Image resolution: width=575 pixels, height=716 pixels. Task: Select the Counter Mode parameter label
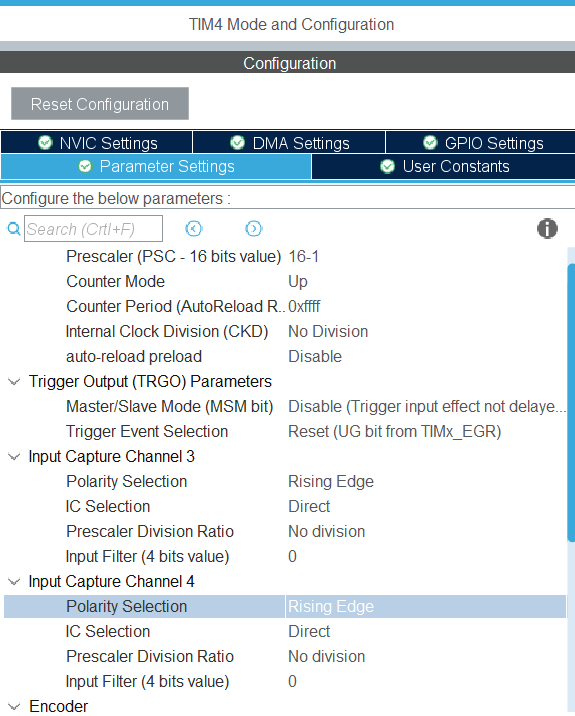[x=115, y=281]
